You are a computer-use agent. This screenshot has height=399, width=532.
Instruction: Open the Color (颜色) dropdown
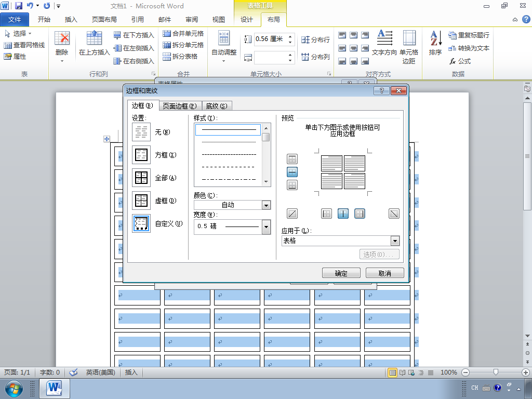point(267,205)
